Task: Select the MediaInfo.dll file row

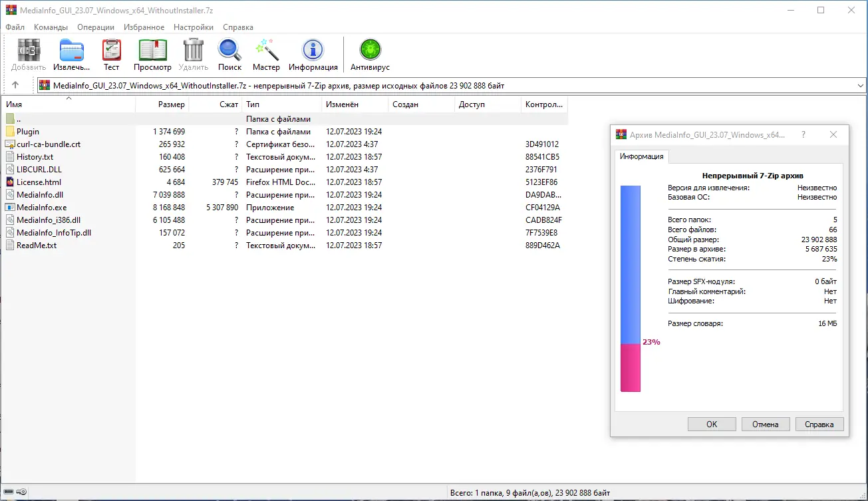Action: click(285, 195)
